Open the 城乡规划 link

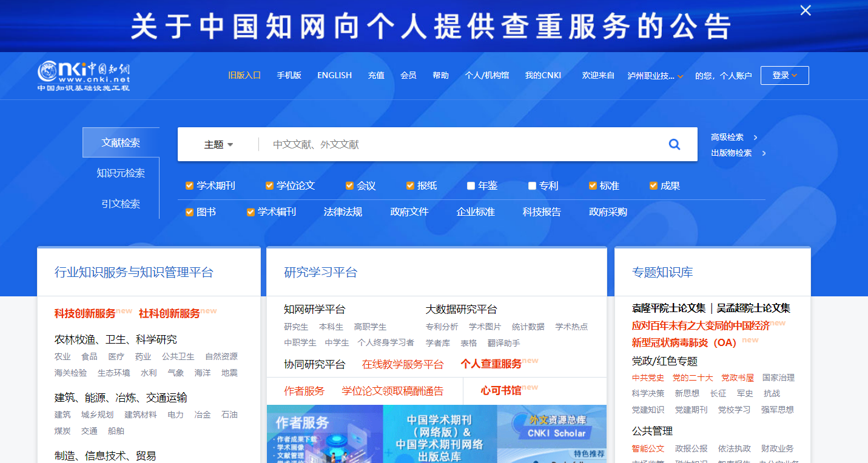pos(97,415)
